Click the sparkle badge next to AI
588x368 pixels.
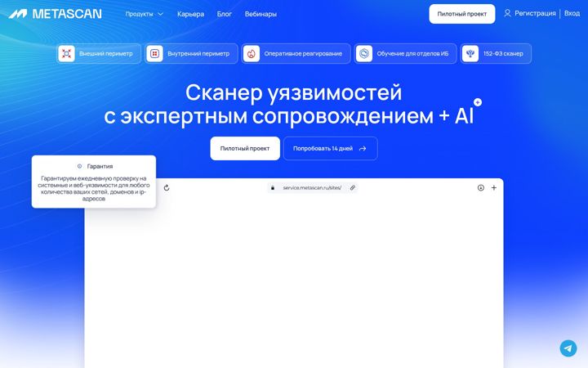pos(478,101)
